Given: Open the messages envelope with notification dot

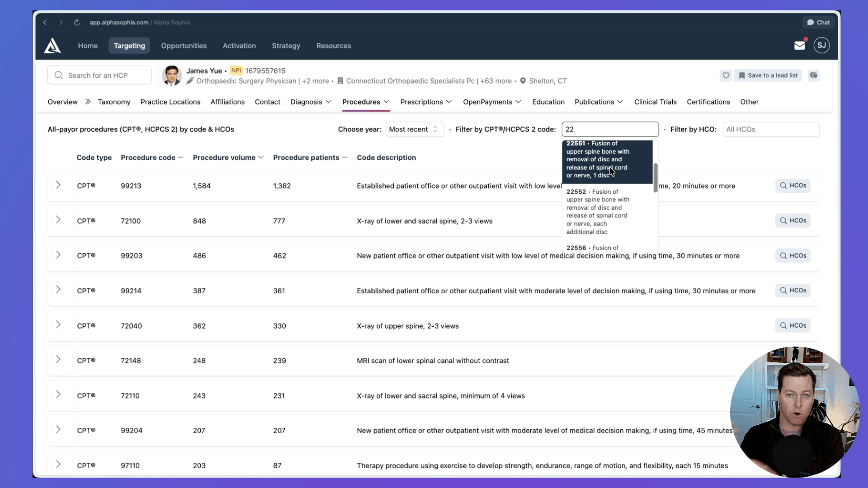Looking at the screenshot, I should (x=799, y=45).
